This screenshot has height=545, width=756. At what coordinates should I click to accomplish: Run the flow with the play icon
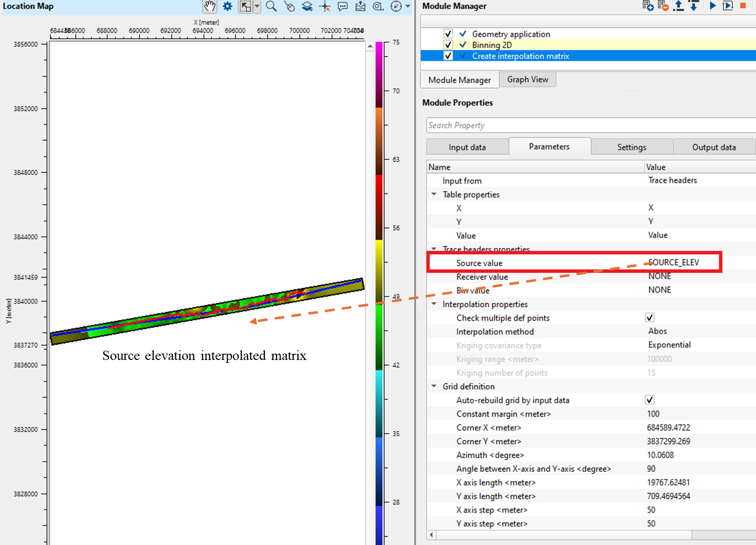click(x=712, y=6)
